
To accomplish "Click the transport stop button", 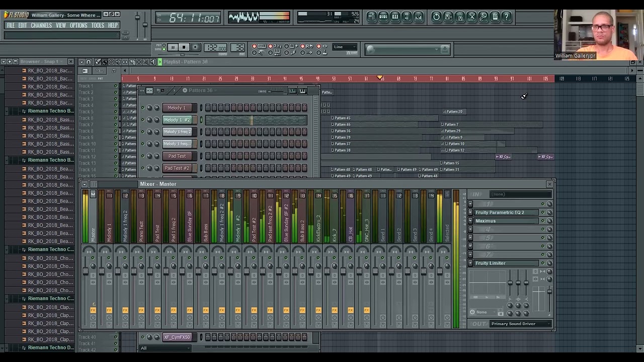I will pos(184,48).
